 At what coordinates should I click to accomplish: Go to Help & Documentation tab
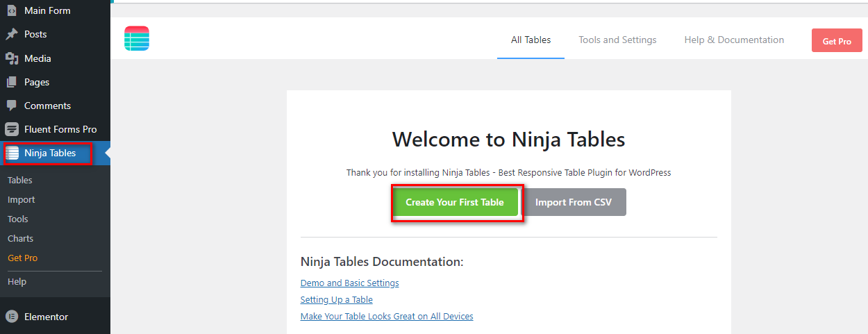pos(734,40)
